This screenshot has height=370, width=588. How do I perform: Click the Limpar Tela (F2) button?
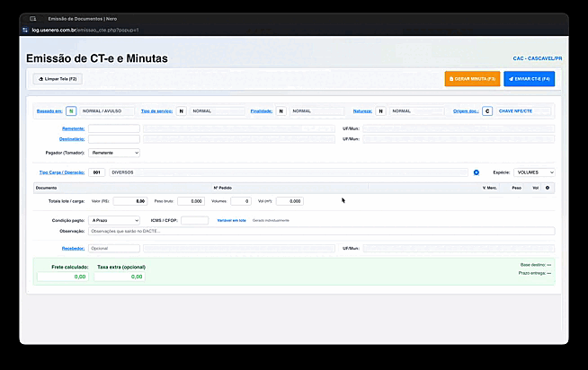point(58,79)
